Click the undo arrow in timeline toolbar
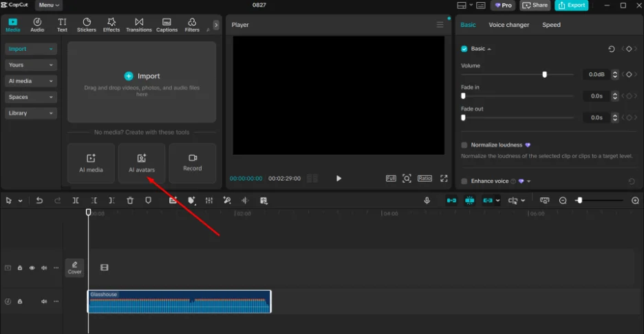Viewport: 644px width, 334px height. coord(39,201)
